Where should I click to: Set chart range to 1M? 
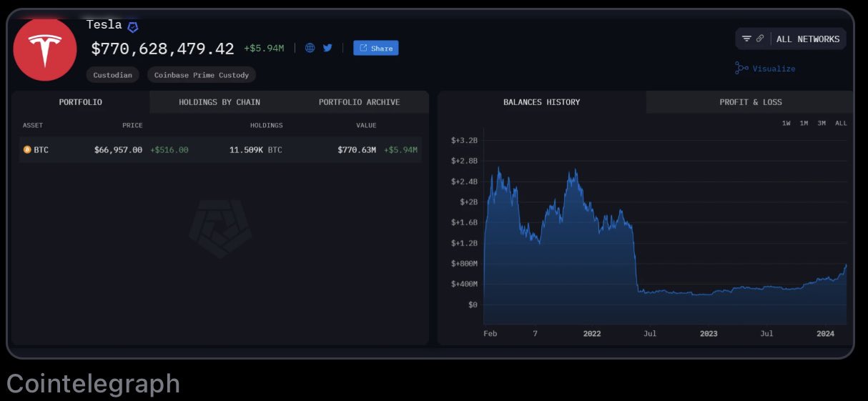point(804,123)
